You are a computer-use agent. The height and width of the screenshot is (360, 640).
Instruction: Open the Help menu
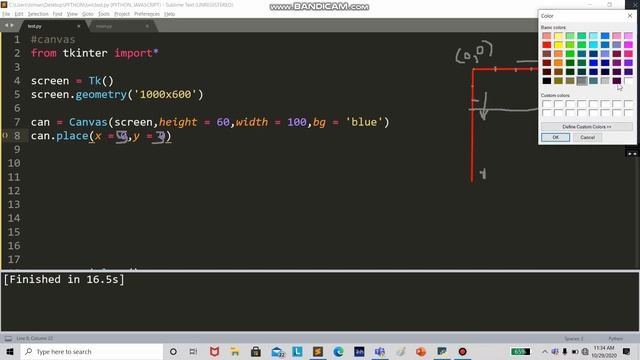point(169,14)
